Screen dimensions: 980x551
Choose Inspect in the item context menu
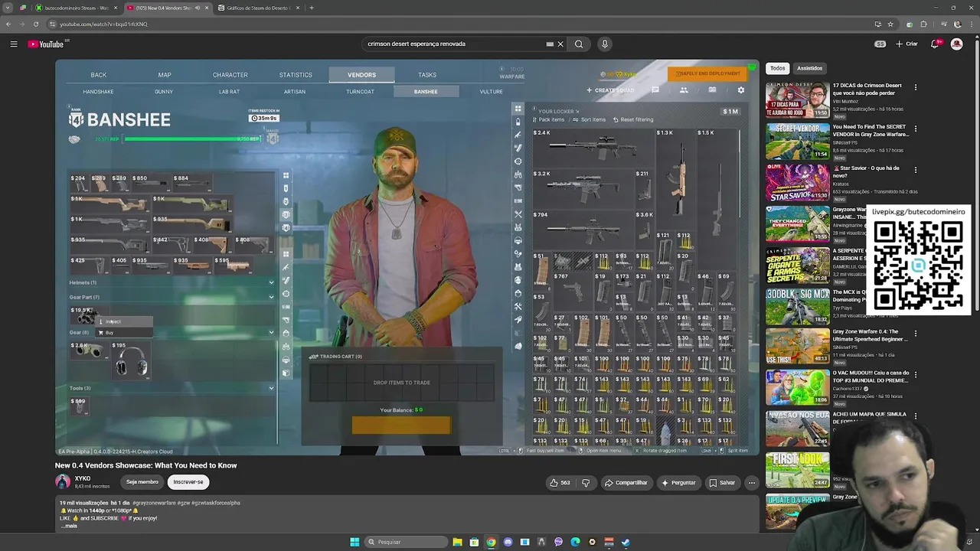(123, 321)
